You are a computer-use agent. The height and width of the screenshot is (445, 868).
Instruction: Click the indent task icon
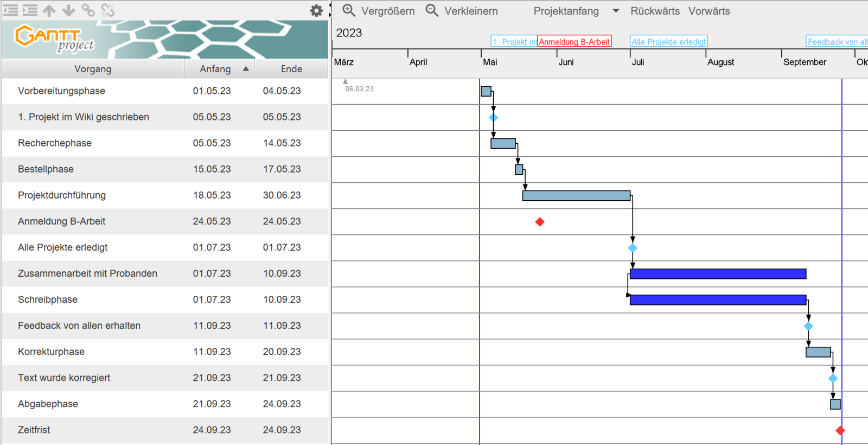click(x=30, y=10)
